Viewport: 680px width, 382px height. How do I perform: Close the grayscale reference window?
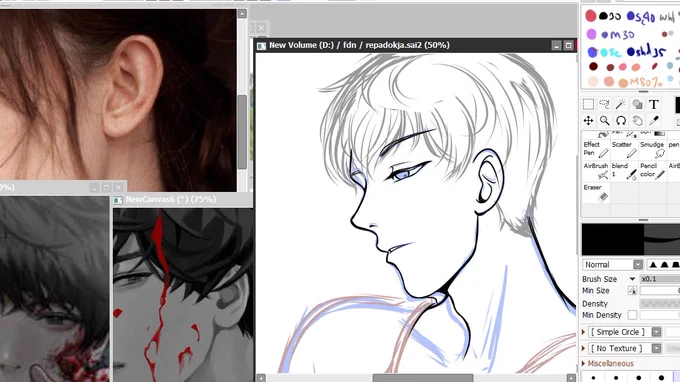118,187
